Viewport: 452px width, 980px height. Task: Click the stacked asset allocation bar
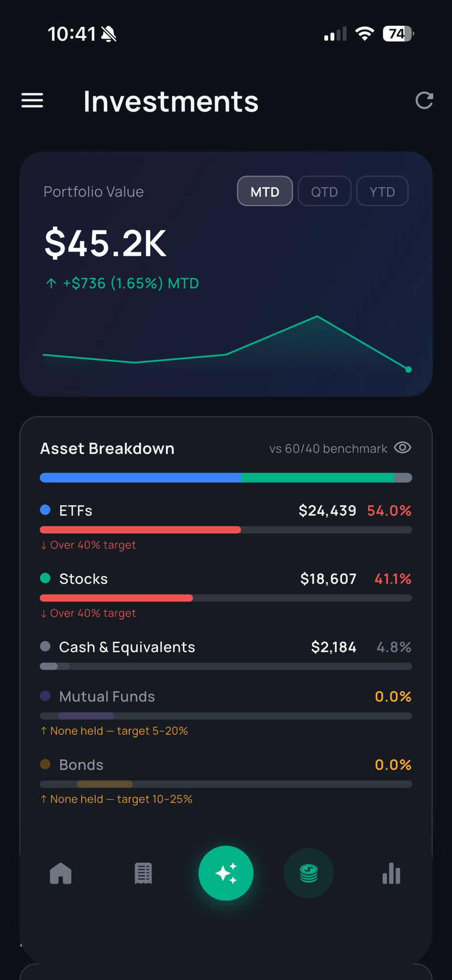(225, 478)
